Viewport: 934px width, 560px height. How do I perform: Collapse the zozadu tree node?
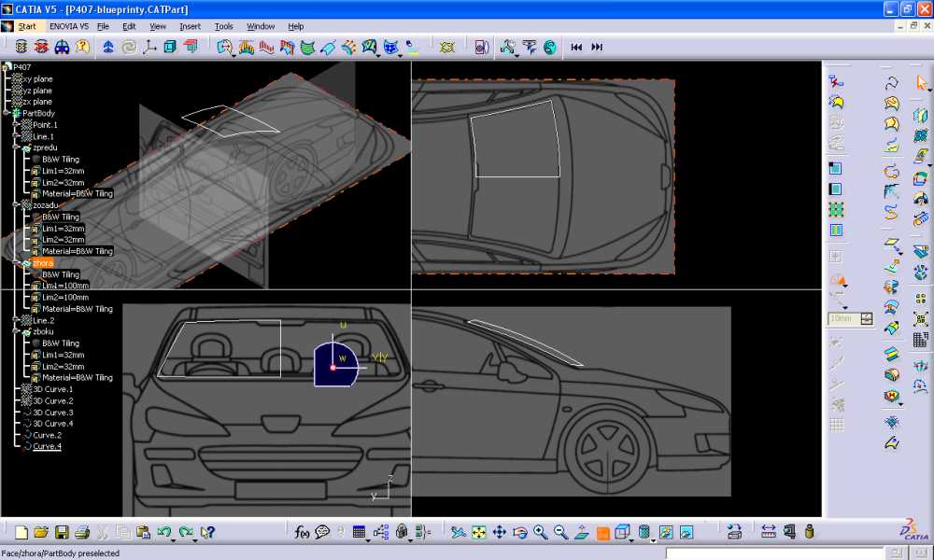click(16, 204)
